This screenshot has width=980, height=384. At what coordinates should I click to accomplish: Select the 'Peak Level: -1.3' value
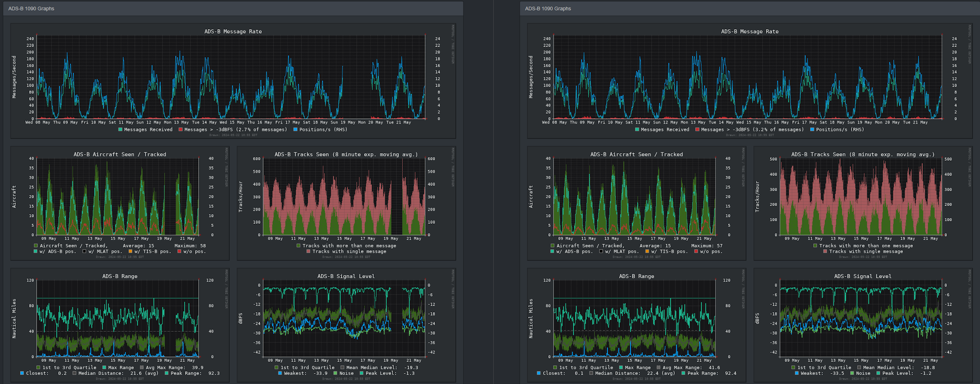[x=390, y=373]
